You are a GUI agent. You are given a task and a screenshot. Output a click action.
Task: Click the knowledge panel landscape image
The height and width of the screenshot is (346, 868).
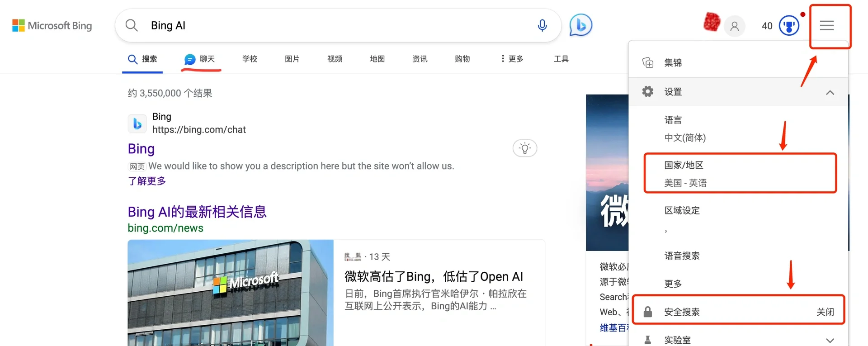(x=607, y=172)
